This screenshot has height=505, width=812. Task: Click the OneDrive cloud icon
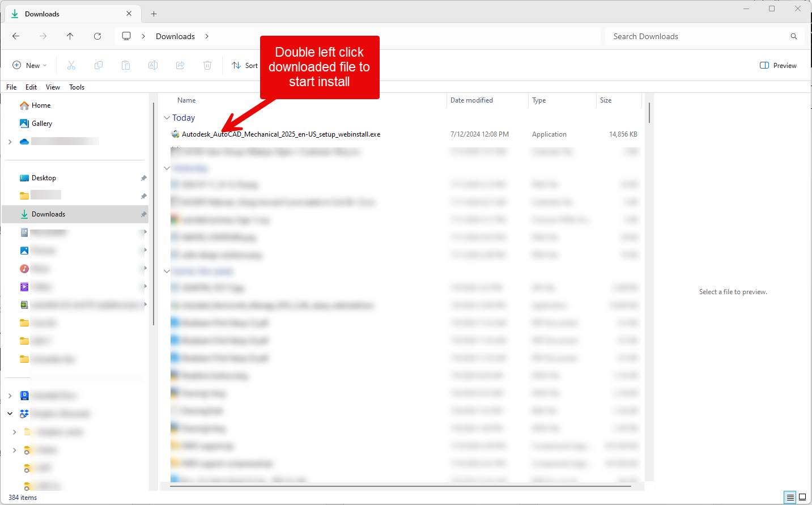point(24,142)
